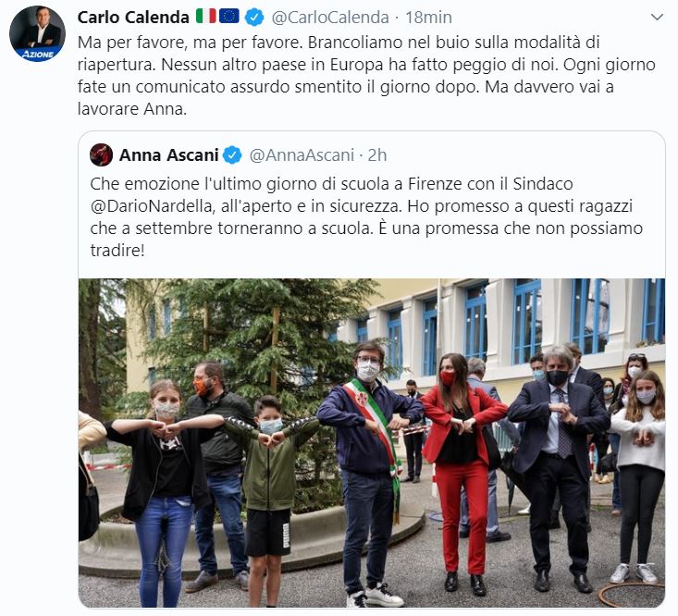Click the European Union flag emoji

[x=229, y=17]
